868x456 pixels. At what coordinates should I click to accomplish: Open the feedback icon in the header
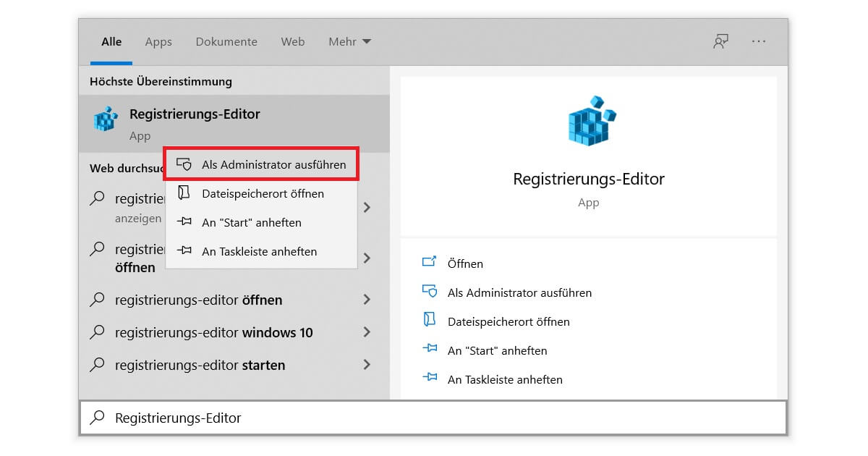click(x=720, y=41)
